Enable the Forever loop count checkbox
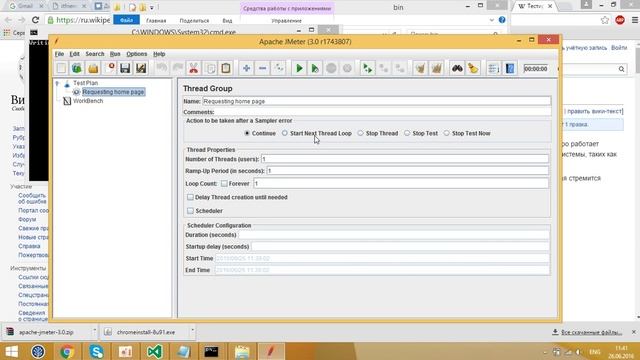Screen dimensions: 640x360 point(224,184)
